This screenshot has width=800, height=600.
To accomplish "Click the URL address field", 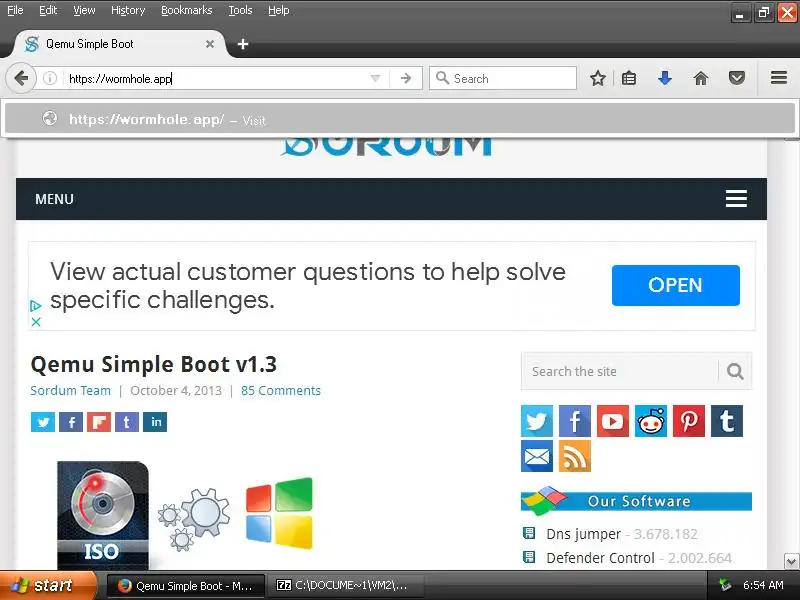I will 217,79.
